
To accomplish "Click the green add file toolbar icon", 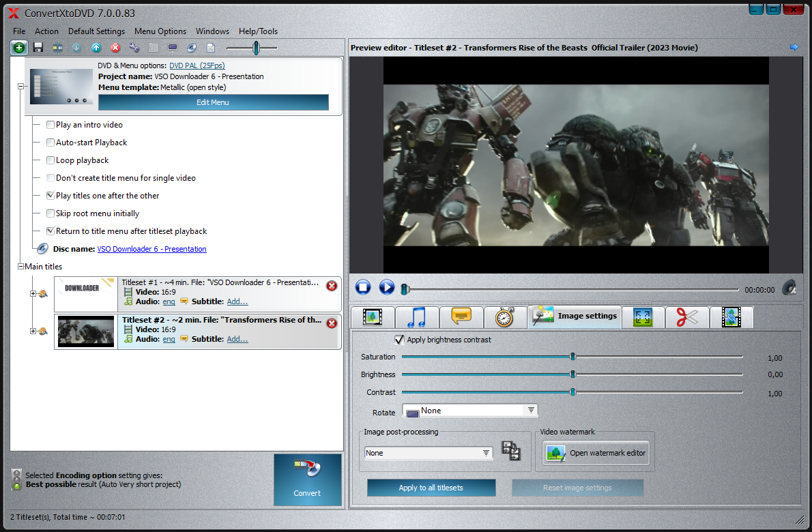I will point(18,48).
